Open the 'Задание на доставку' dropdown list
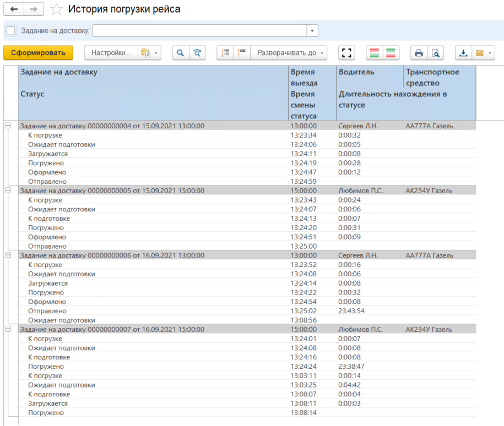The image size is (504, 426). coord(312,30)
